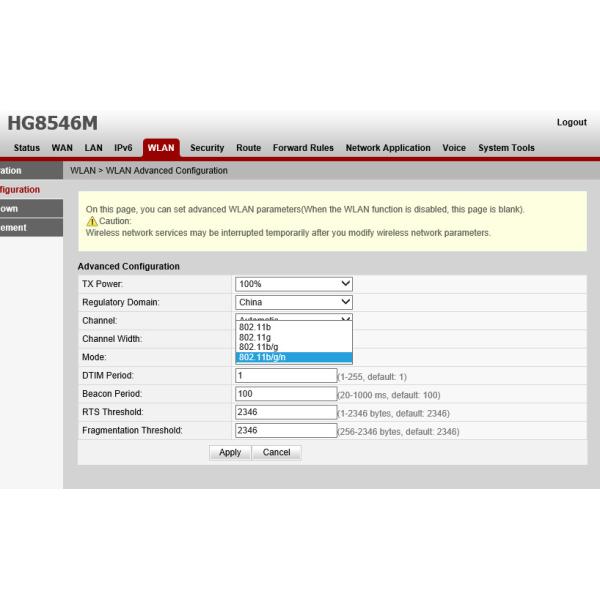Open the IPv6 tab
The image size is (600, 600).
123,148
